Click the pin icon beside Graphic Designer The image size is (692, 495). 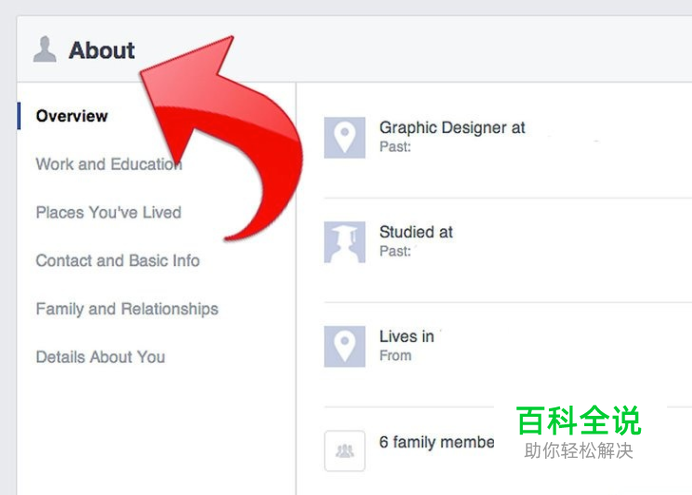344,138
